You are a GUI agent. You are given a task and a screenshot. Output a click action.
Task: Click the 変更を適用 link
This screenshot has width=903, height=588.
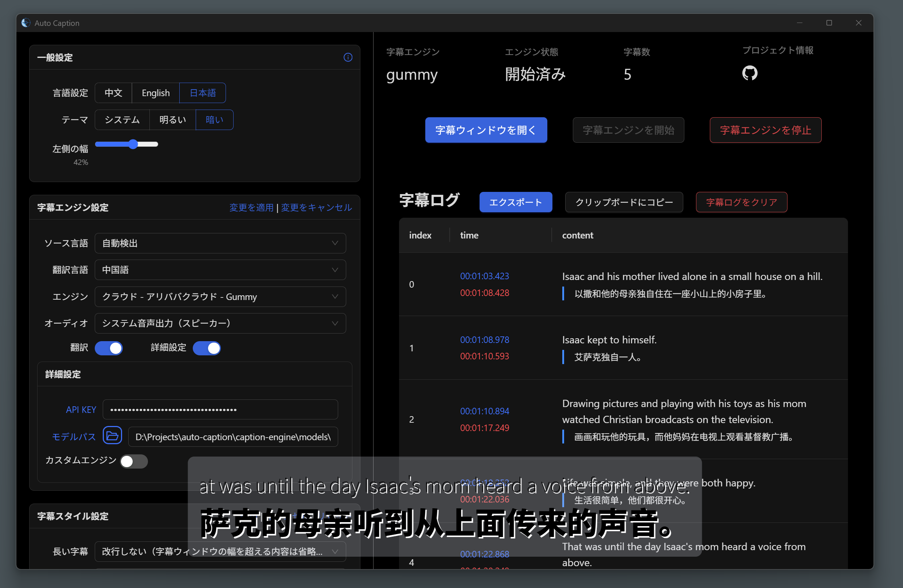click(x=251, y=208)
